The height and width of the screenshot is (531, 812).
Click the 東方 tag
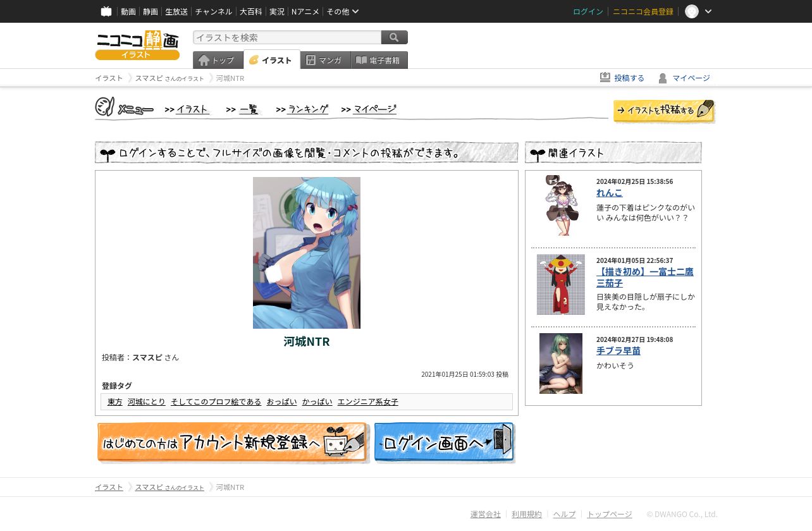(115, 401)
